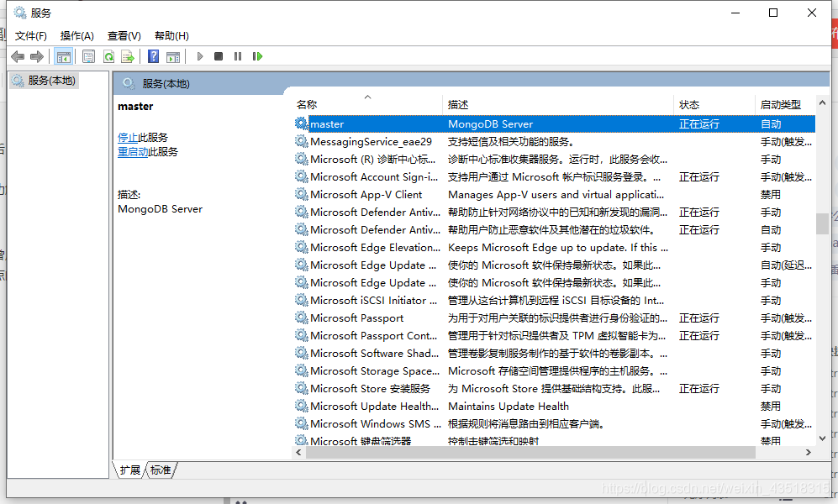Viewport: 838px width, 504px height.
Task: Select the Microsoft Edge Elevation service row
Action: (555, 247)
